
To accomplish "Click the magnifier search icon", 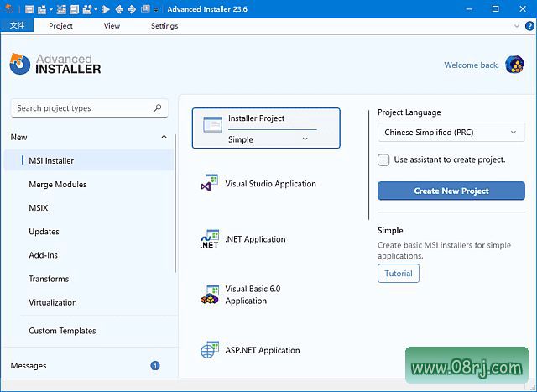I will pos(158,108).
